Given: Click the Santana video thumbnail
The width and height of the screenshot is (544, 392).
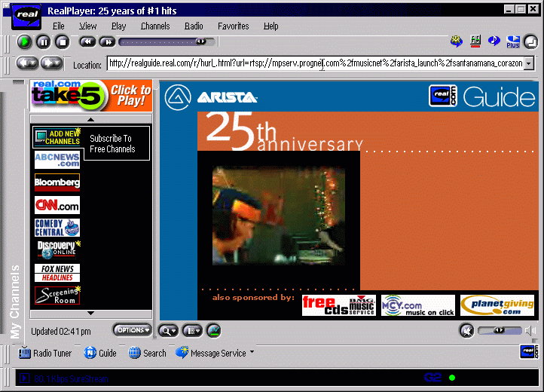Looking at the screenshot, I should pos(279,216).
